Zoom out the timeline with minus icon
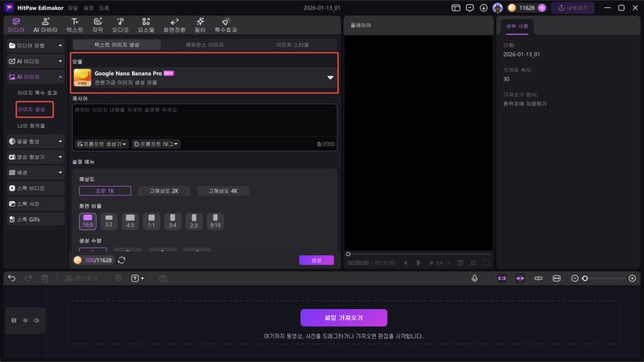This screenshot has height=362, width=644. tap(575, 278)
